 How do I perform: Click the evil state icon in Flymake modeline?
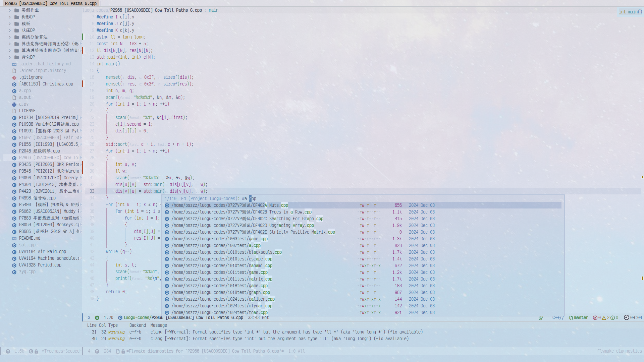tap(97, 351)
